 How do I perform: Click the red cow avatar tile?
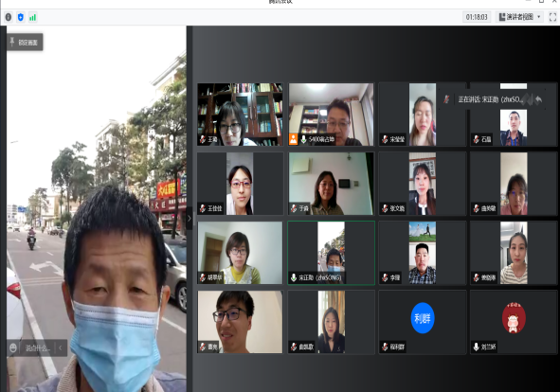coord(514,318)
